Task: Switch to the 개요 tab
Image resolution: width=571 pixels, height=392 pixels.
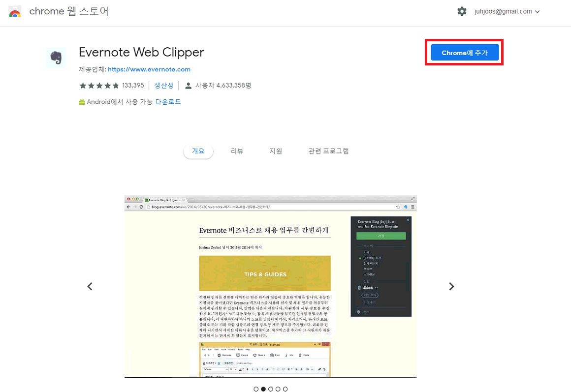Action: (198, 151)
